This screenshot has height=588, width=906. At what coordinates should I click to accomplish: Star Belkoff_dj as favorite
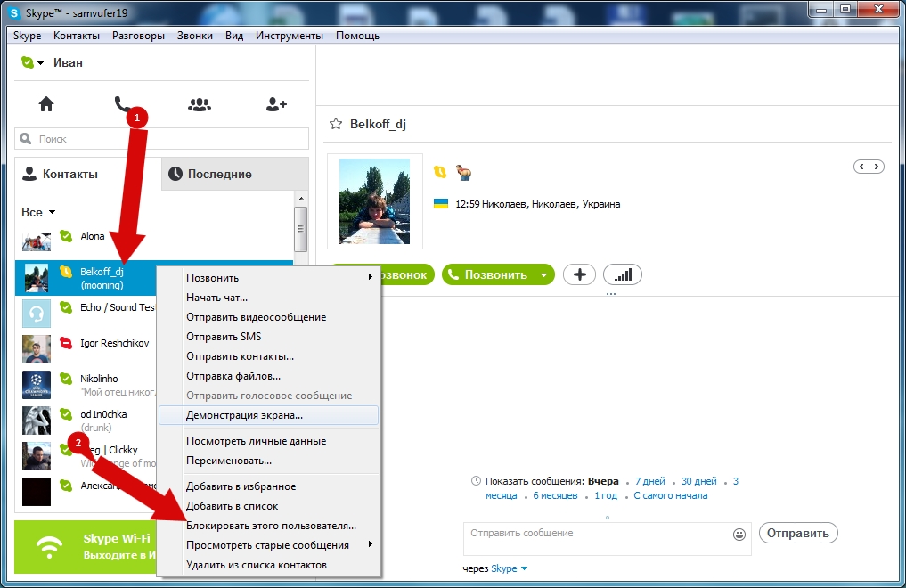[336, 124]
